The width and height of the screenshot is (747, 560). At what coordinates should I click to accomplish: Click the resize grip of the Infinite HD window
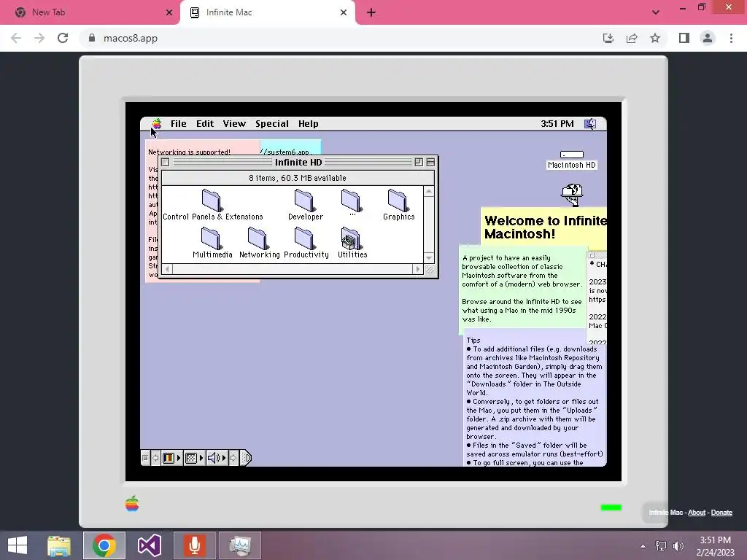pyautogui.click(x=430, y=270)
